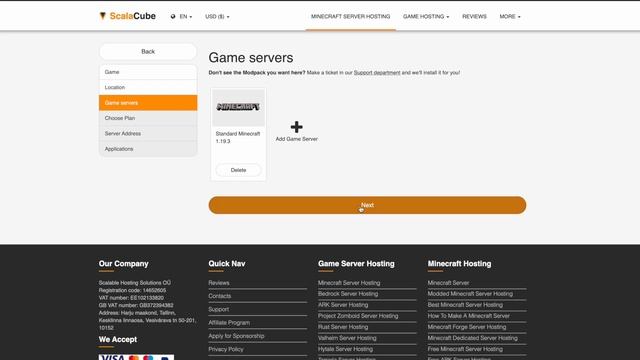Select the Applications step in the sidebar
Image resolution: width=640 pixels, height=360 pixels.
(148, 149)
